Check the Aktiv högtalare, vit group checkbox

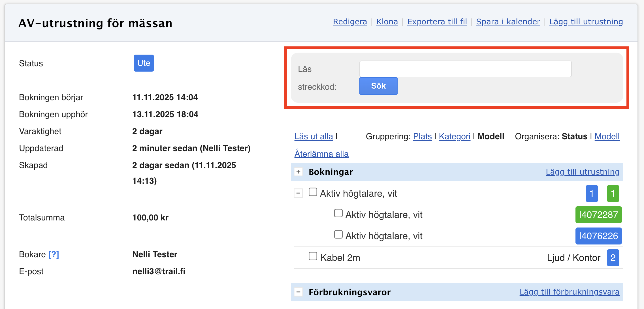click(x=313, y=192)
